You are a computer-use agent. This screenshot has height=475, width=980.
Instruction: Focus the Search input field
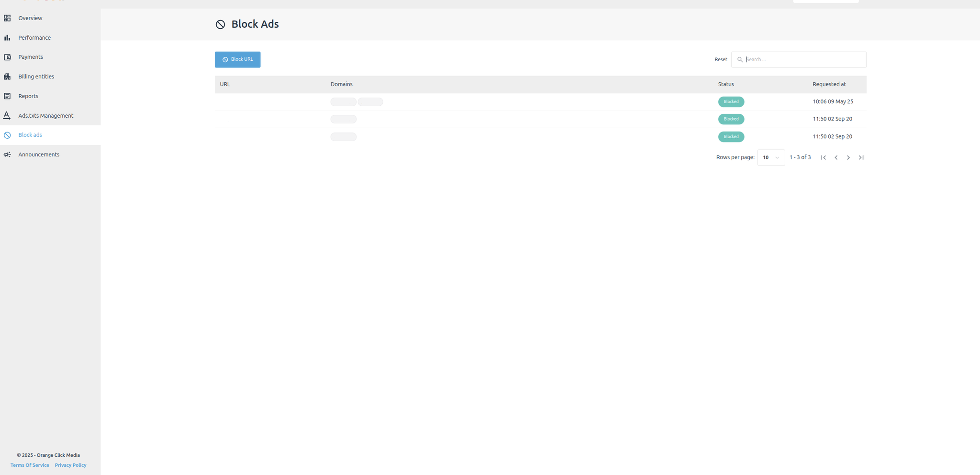click(x=804, y=60)
